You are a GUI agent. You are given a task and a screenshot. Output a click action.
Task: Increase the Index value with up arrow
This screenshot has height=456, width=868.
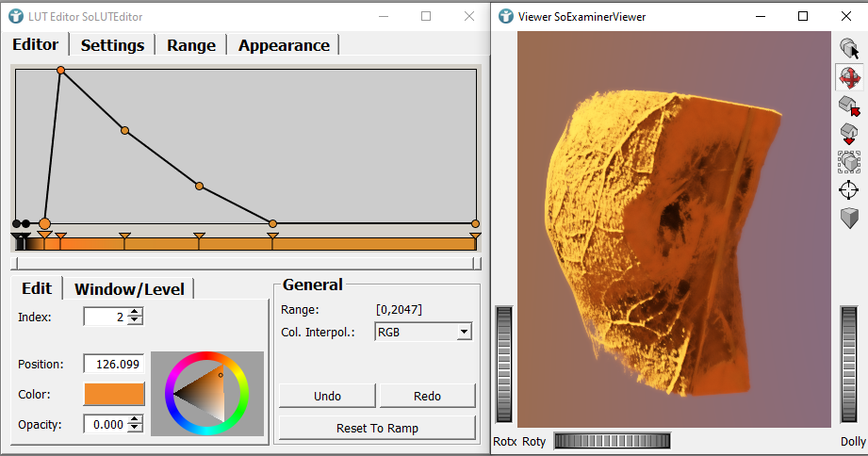[136, 312]
